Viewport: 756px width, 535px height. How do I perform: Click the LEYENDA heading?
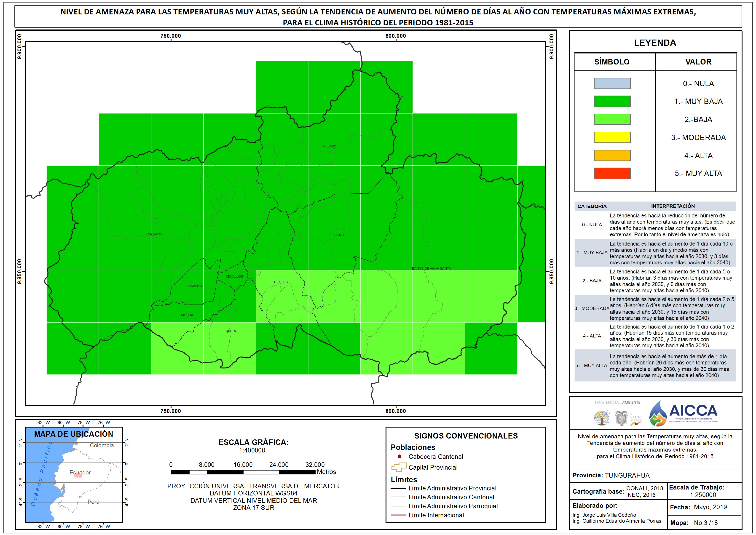point(655,43)
